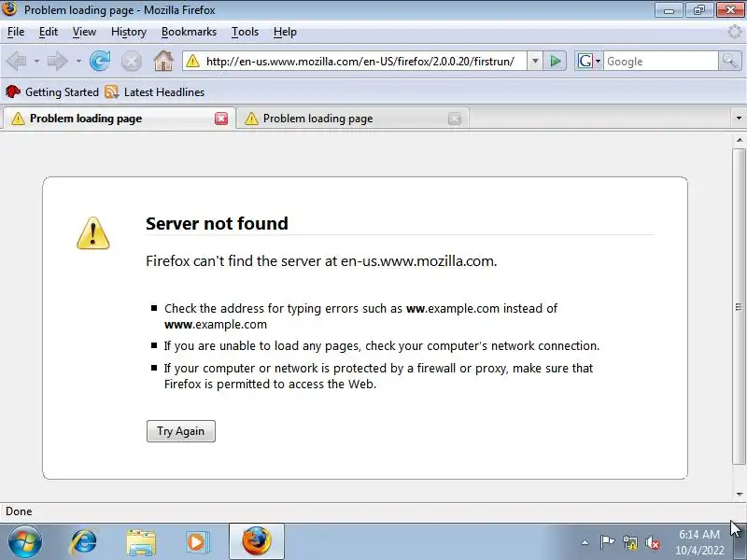The height and width of the screenshot is (560, 747).
Task: Click text about firewall or proxy
Action: tap(379, 376)
